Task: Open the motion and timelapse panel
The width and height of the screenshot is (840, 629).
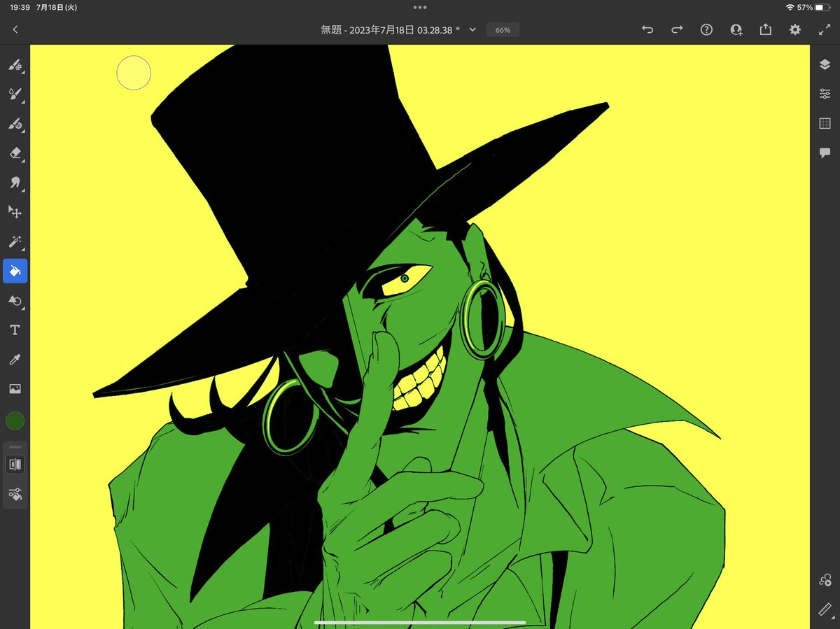Action: click(825, 581)
